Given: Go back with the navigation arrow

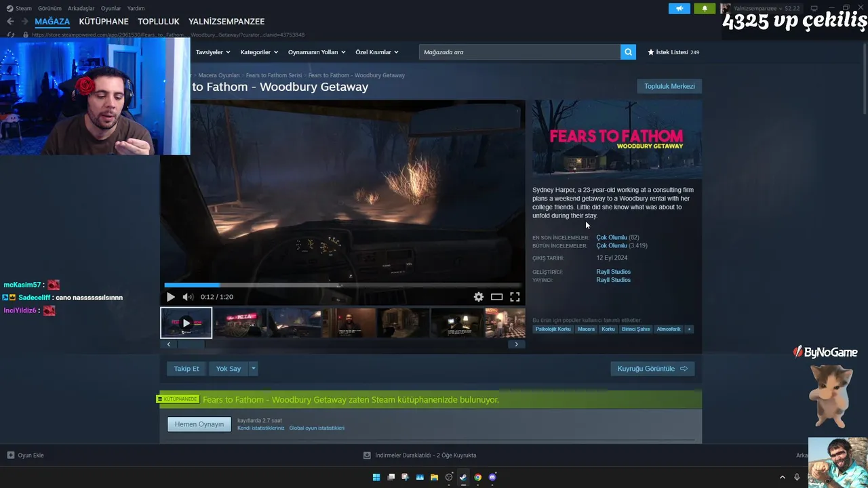Looking at the screenshot, I should pyautogui.click(x=10, y=22).
